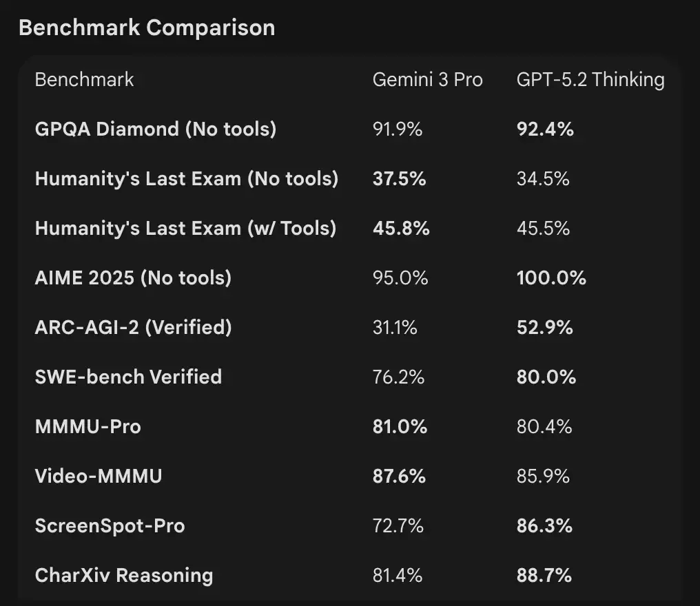Select the 87.6% Video-MMMU score
The height and width of the screenshot is (606, 700).
pos(399,477)
